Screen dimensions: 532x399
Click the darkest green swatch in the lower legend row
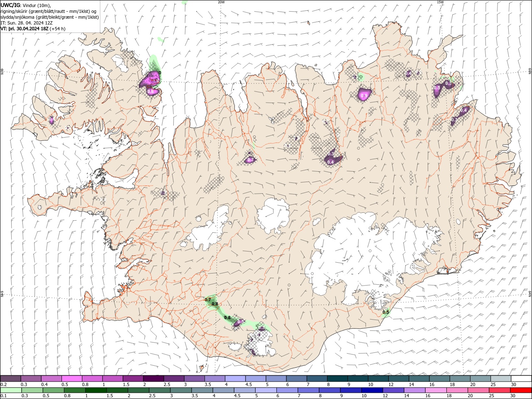pyautogui.click(x=96, y=390)
